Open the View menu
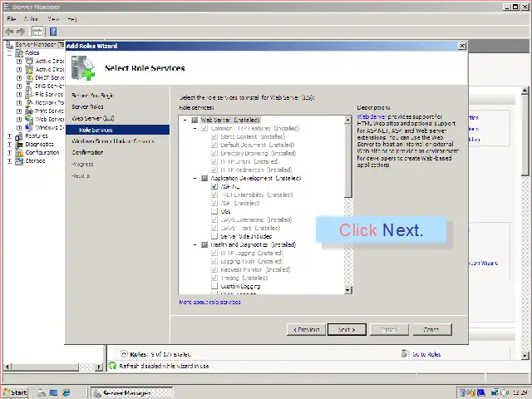Viewport: 532px width, 399px height. pyautogui.click(x=53, y=19)
